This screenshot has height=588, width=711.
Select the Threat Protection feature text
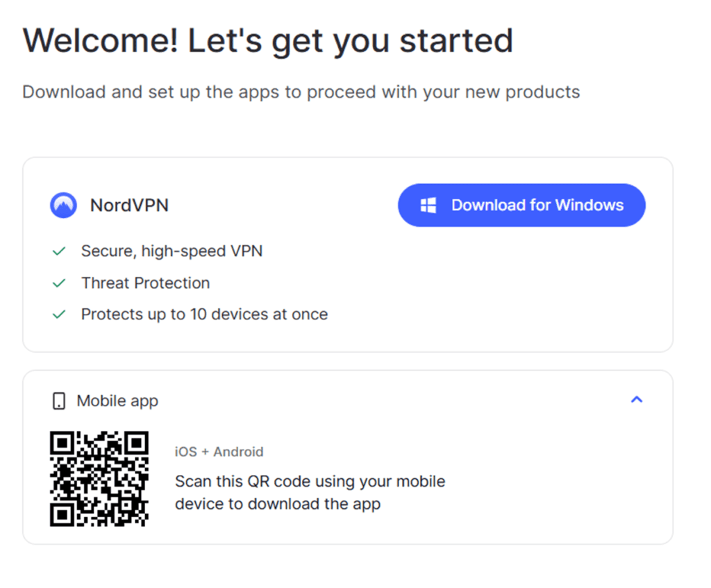coord(145,283)
